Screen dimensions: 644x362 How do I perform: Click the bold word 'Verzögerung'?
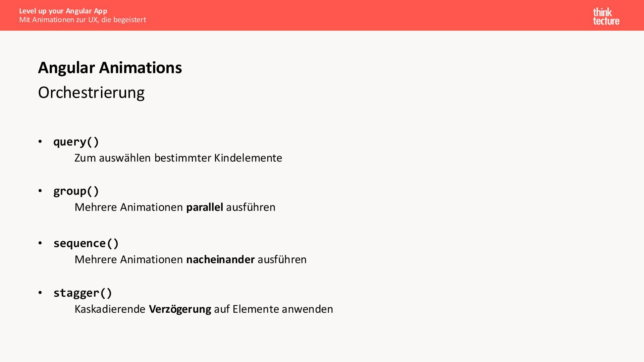[x=180, y=309]
